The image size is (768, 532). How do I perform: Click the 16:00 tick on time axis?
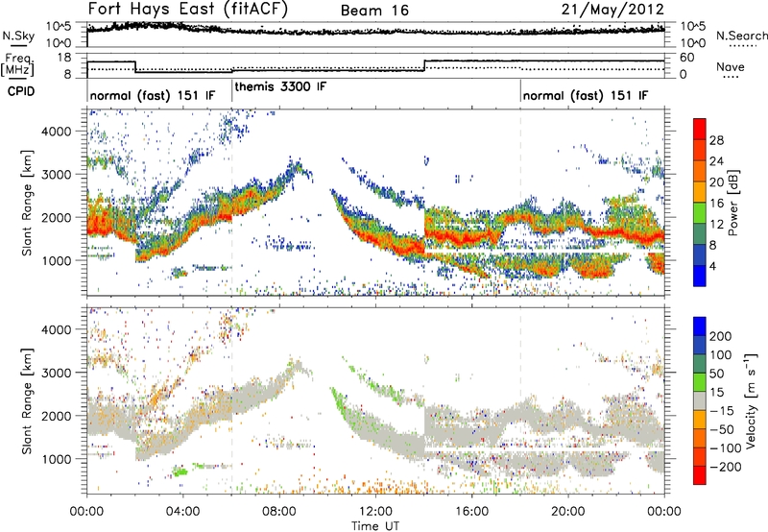471,511
